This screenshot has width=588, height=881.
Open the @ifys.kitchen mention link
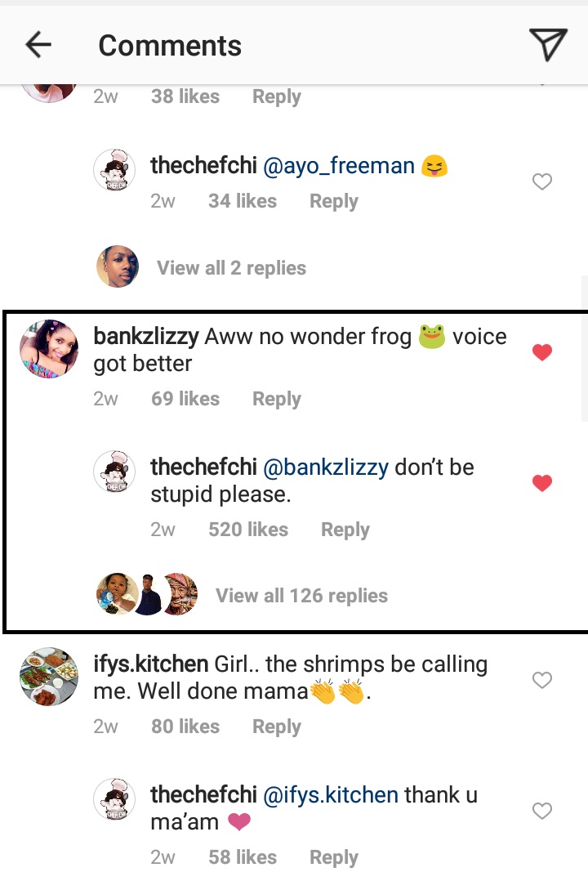click(x=330, y=794)
